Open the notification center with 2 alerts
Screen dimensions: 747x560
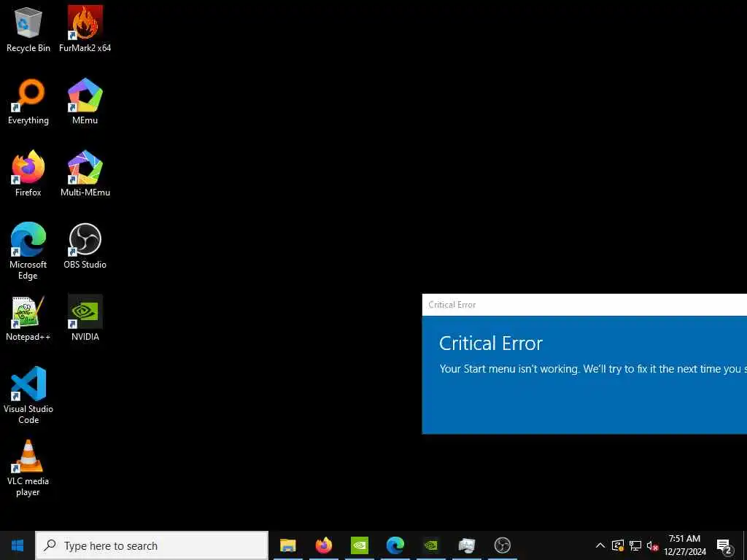pos(724,545)
